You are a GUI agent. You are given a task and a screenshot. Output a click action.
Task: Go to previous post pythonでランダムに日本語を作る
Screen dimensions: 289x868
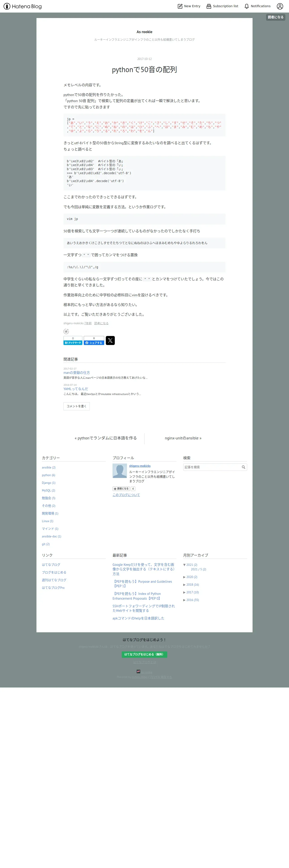(106, 438)
